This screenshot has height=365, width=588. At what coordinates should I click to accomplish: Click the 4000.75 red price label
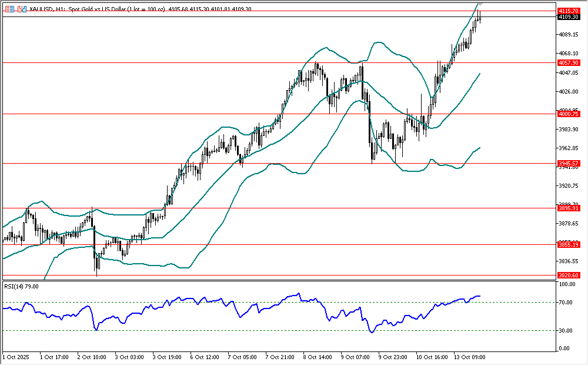coord(569,114)
